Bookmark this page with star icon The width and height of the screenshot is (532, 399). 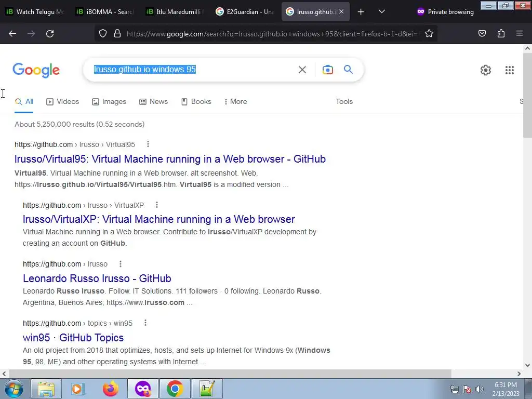point(429,33)
